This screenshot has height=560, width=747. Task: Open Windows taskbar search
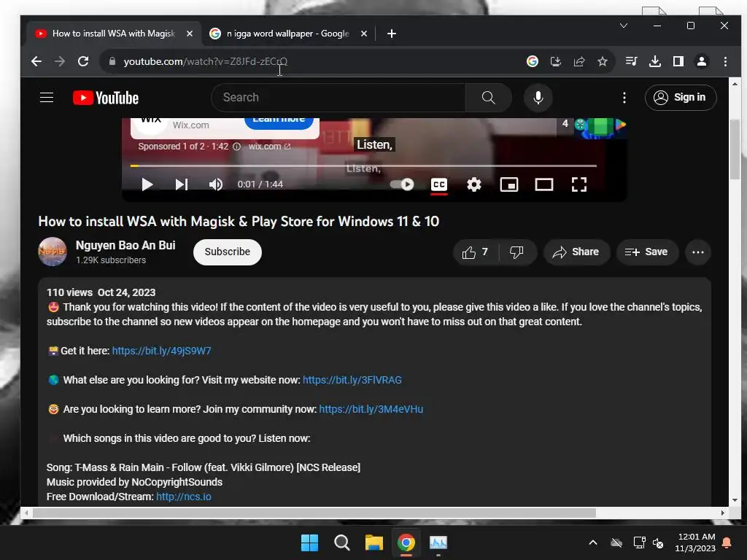341,542
